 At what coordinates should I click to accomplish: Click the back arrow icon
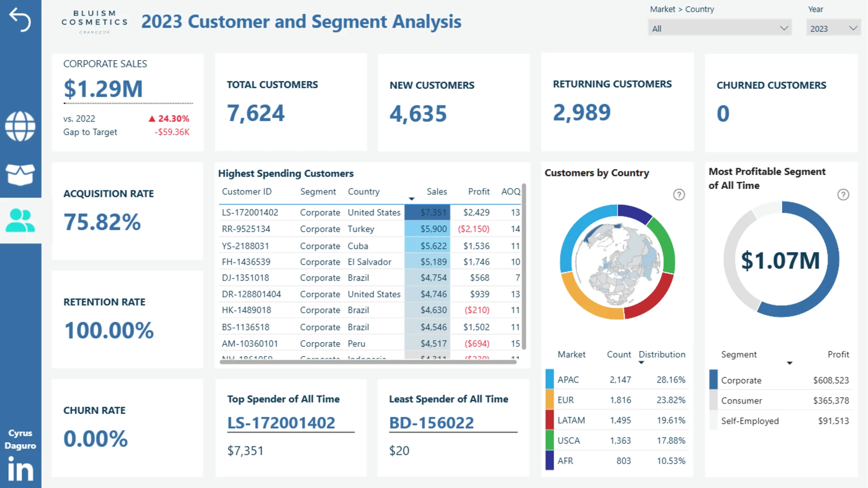pyautogui.click(x=20, y=20)
